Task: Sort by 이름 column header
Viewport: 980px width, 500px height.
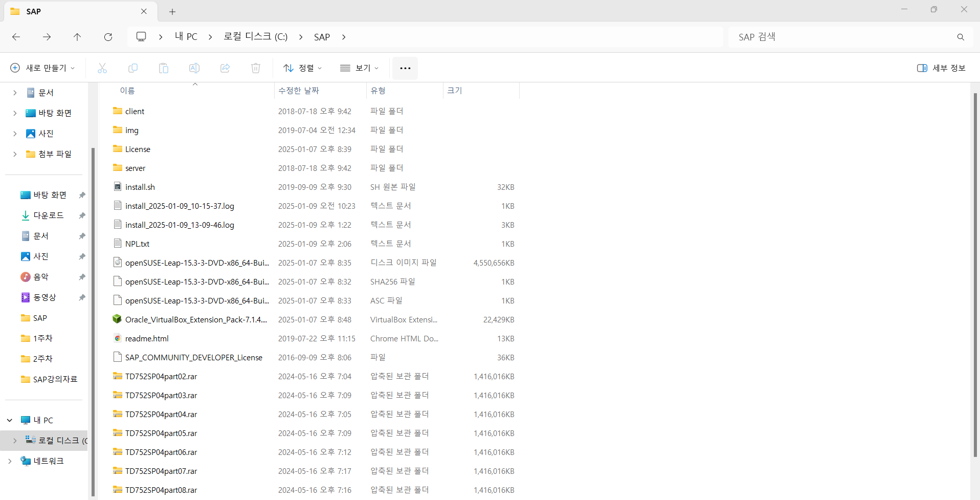Action: coord(127,91)
